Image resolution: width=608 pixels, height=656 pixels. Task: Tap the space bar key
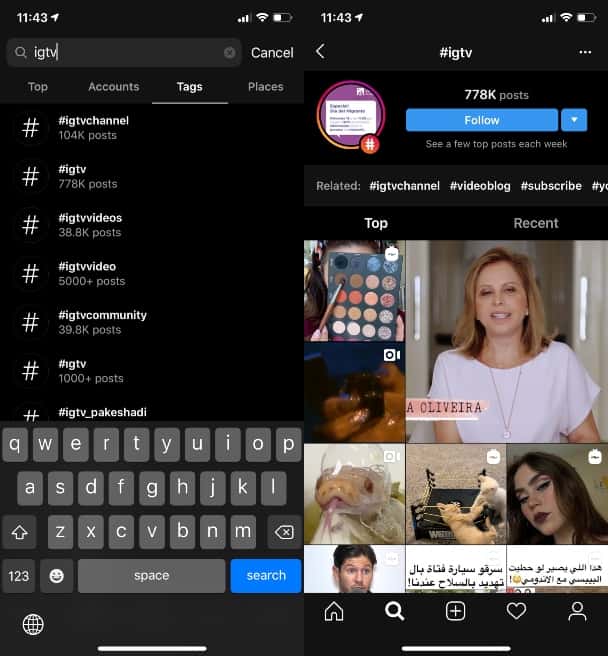(x=151, y=576)
